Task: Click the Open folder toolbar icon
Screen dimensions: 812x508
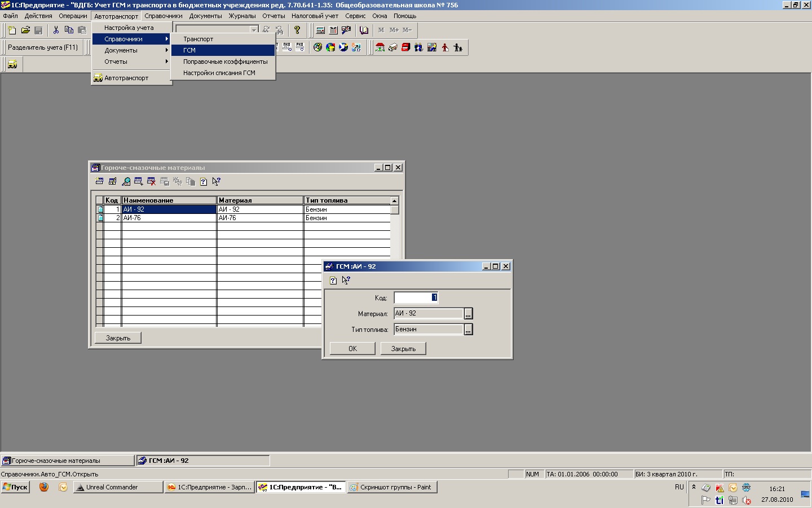Action: pyautogui.click(x=25, y=30)
